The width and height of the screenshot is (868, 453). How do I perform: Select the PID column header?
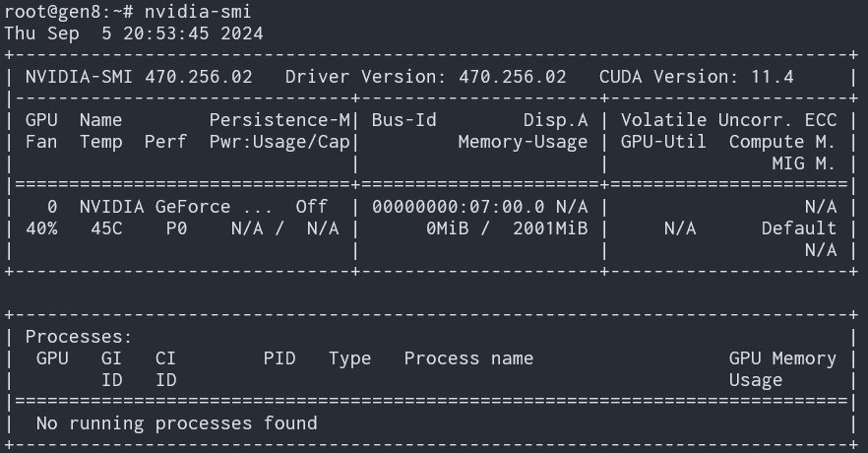coord(279,358)
